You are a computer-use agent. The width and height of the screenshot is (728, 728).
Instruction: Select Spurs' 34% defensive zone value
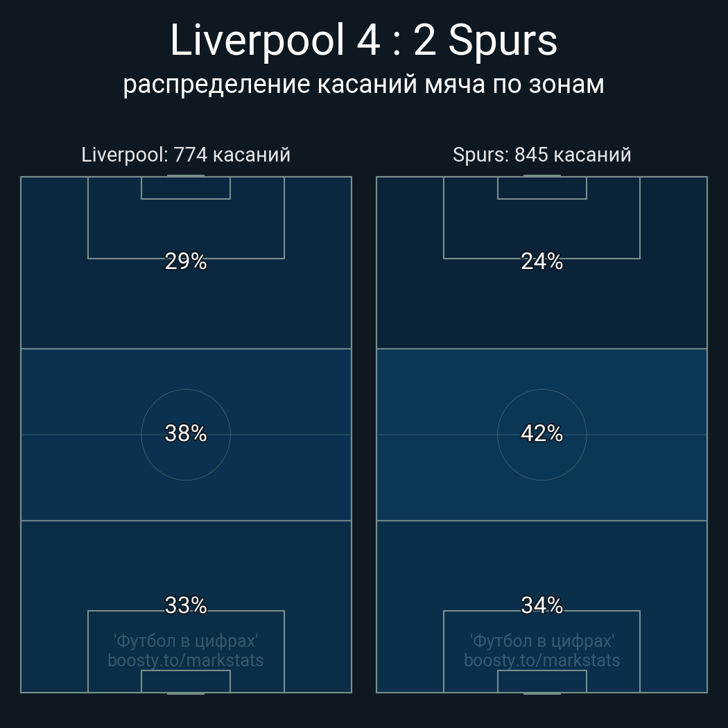pyautogui.click(x=541, y=605)
